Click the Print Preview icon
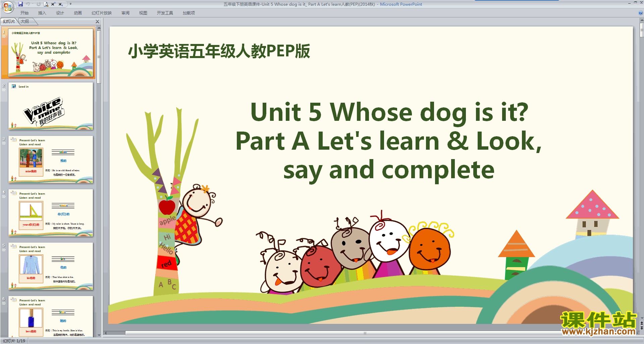 [46, 4]
